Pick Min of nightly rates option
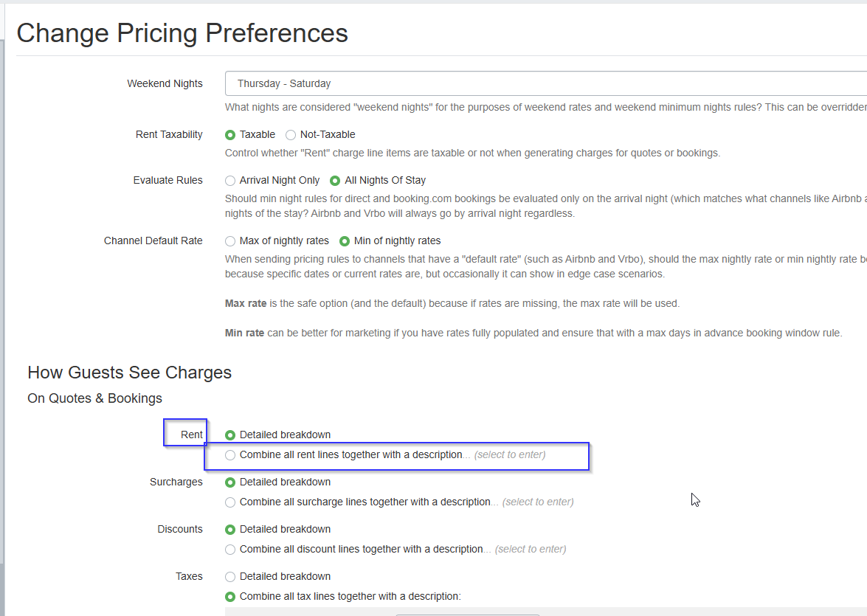 [x=344, y=241]
